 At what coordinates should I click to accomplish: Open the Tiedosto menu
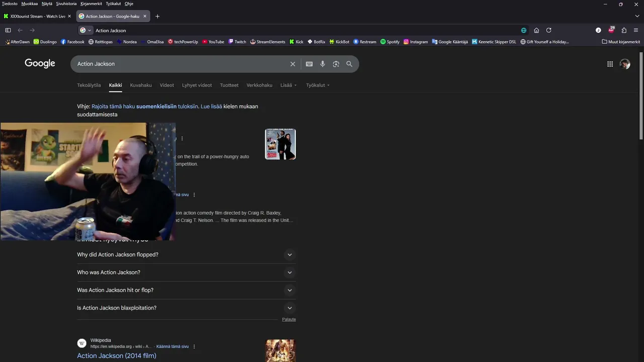(10, 4)
